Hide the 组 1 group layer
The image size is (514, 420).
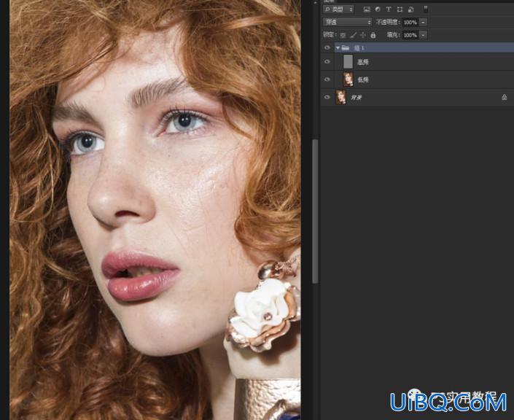tap(327, 48)
